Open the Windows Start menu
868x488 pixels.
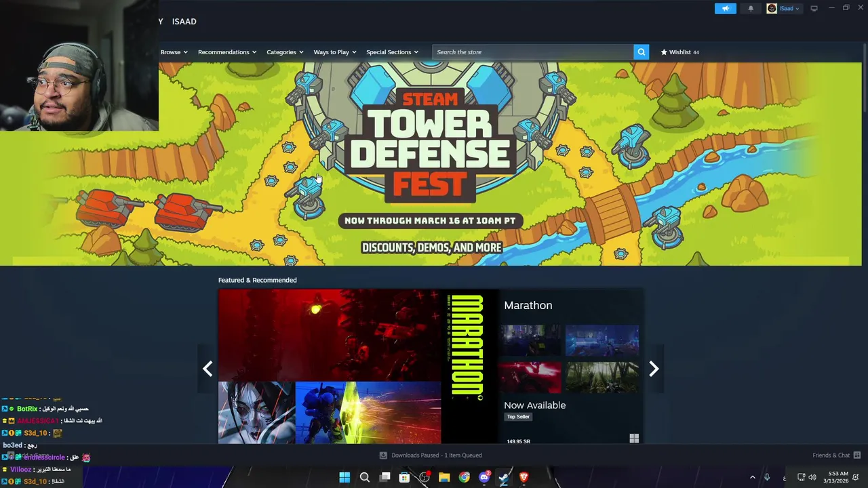[344, 477]
